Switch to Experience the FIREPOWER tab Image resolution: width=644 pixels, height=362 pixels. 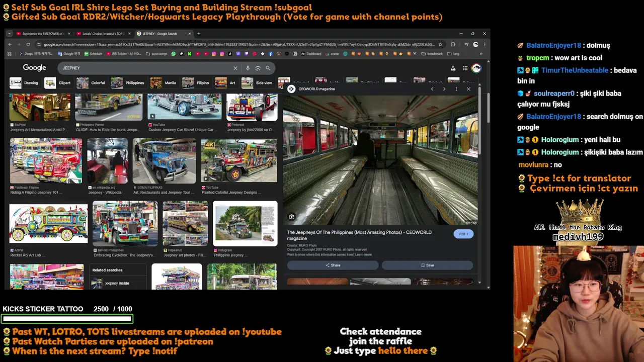tap(43, 34)
